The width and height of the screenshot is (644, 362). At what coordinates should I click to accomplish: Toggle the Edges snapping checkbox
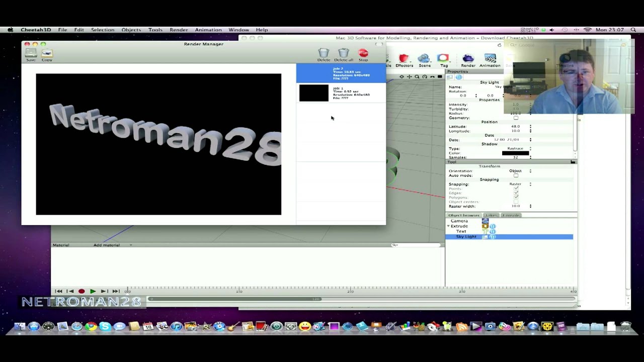point(516,193)
